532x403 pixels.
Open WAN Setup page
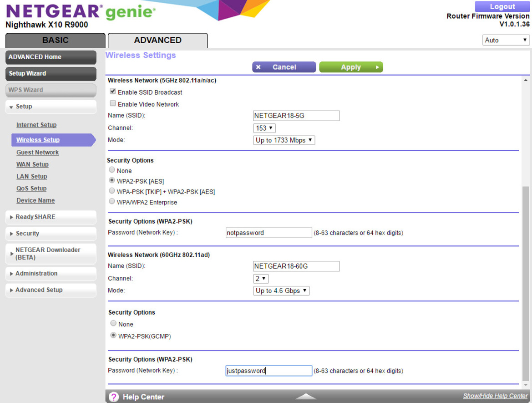click(33, 164)
